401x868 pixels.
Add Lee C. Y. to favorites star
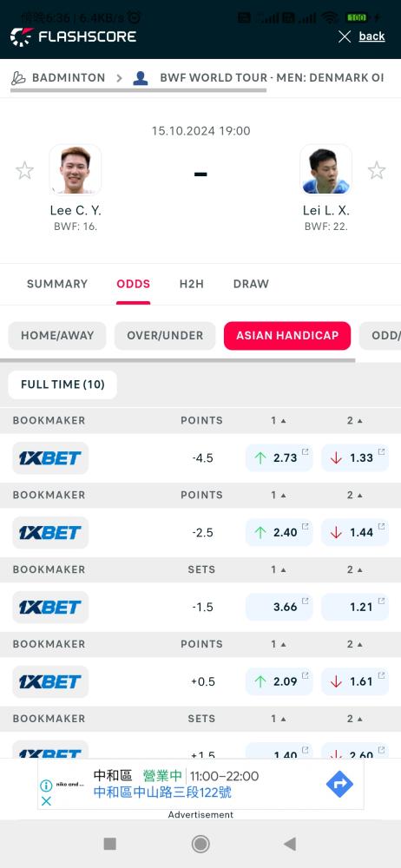[x=24, y=170]
